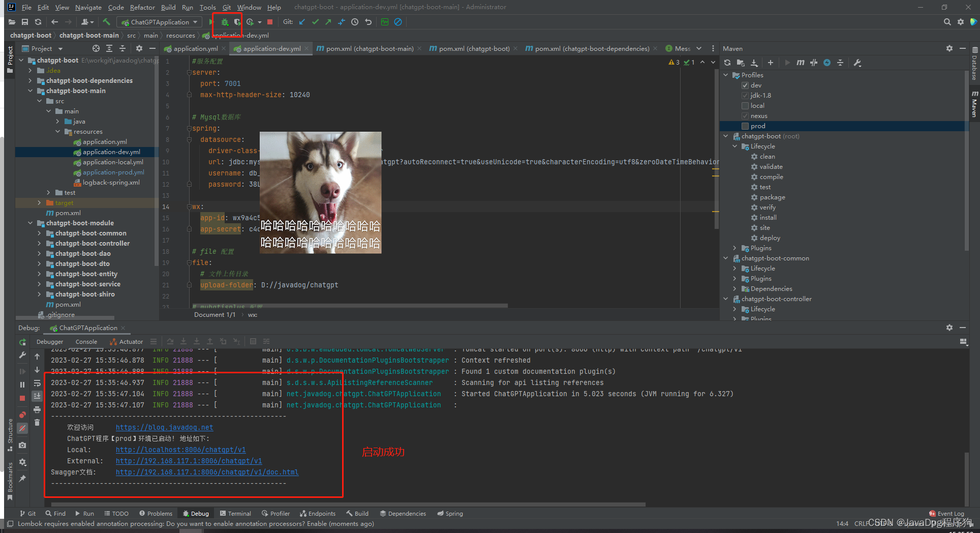Screen dimensions: 980x533
Task: Click the Save All icon
Action: tap(25, 22)
